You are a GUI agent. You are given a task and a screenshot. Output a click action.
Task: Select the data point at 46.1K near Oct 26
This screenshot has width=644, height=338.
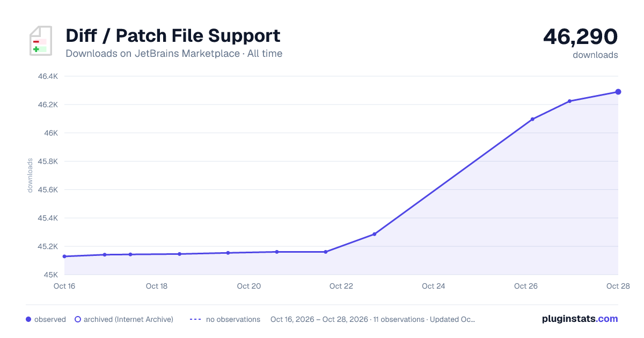(532, 119)
